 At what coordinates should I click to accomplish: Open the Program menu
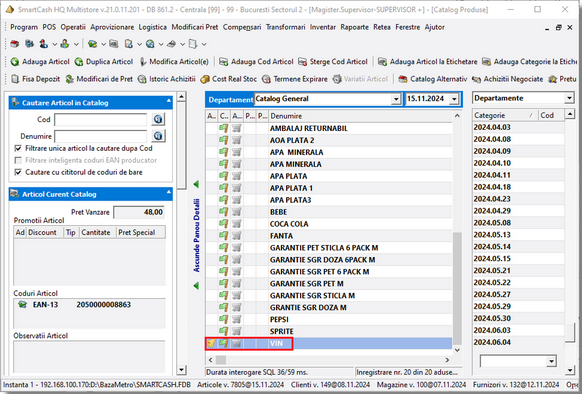[x=24, y=27]
